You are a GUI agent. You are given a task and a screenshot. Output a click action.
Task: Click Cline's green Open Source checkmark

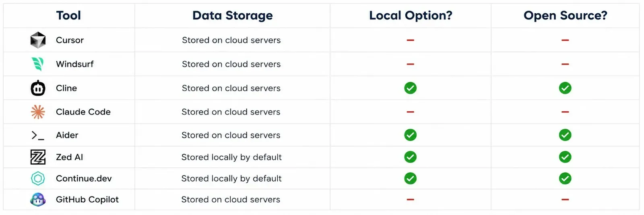click(565, 88)
